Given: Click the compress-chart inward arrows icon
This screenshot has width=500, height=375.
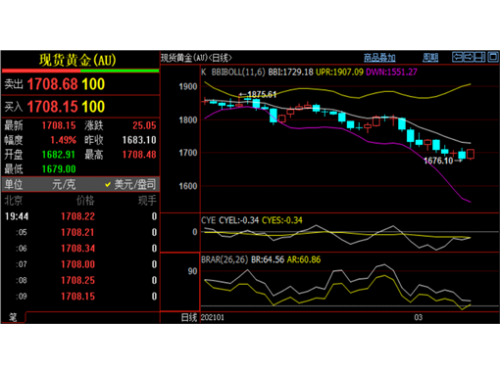Looking at the screenshot, I should tap(469, 57).
